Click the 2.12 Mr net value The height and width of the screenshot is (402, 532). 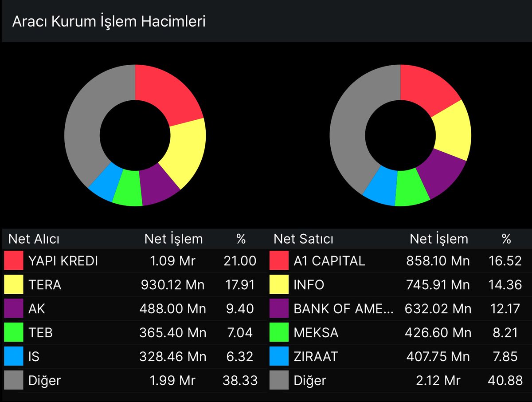438,381
